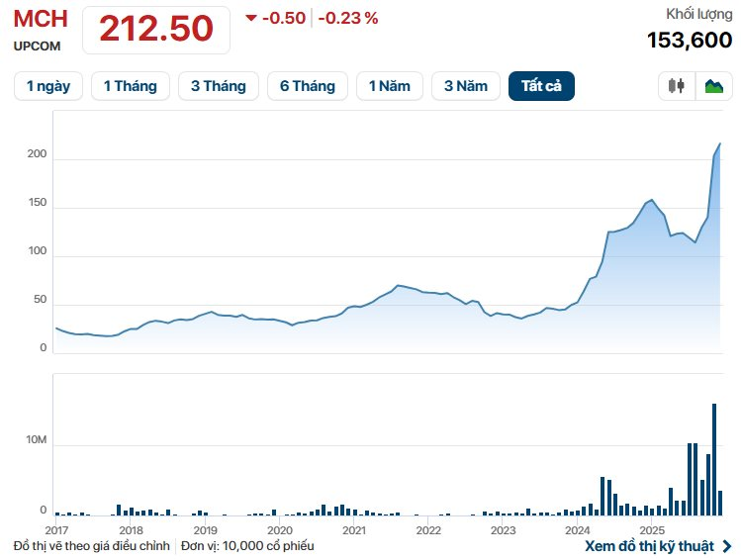The image size is (741, 560).
Task: Click the -0.23 % percentage change
Action: [348, 18]
